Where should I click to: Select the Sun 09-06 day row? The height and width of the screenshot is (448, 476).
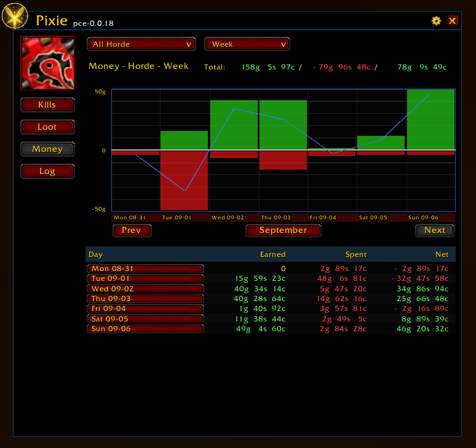145,329
